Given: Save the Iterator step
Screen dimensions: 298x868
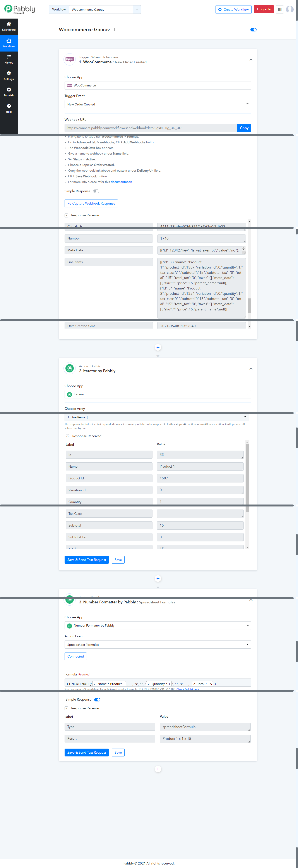Looking at the screenshot, I should point(118,560).
